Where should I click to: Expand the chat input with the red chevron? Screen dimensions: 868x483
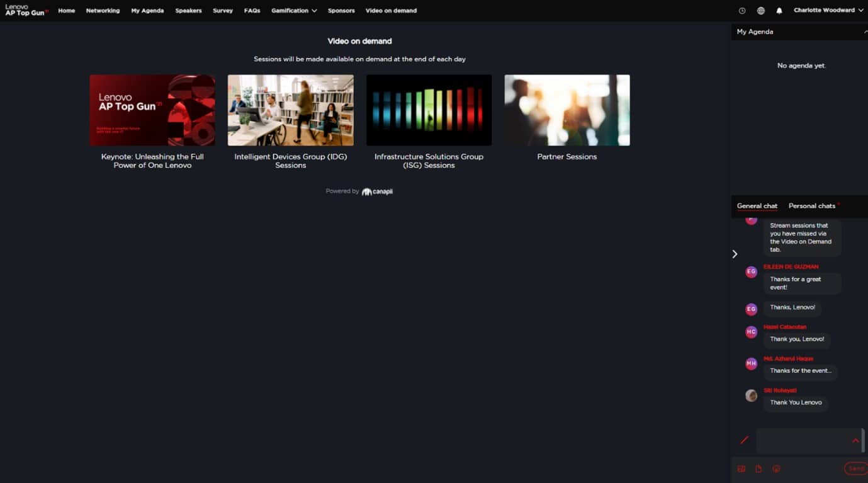pos(855,441)
